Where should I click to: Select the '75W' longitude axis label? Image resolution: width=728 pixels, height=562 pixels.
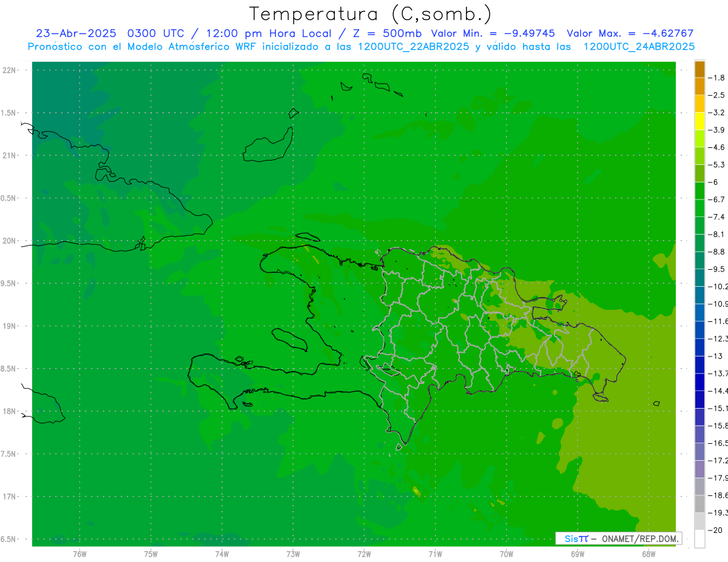[150, 554]
